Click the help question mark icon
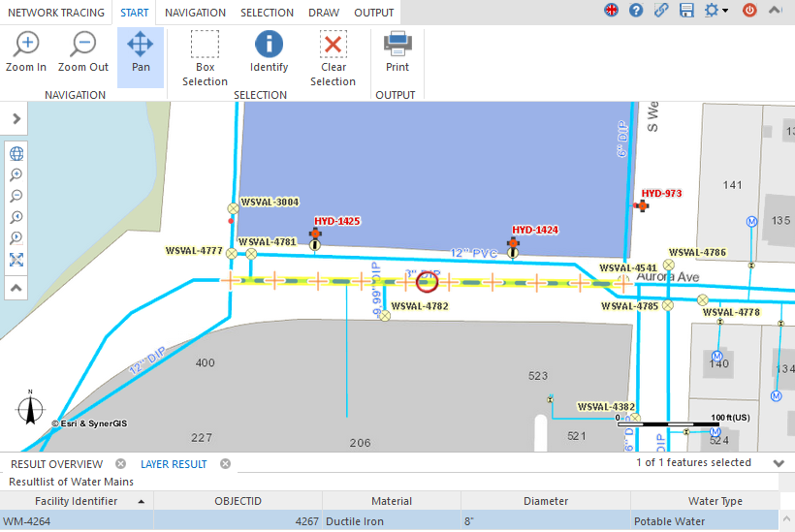Viewport: 795px width, 532px height. click(636, 11)
